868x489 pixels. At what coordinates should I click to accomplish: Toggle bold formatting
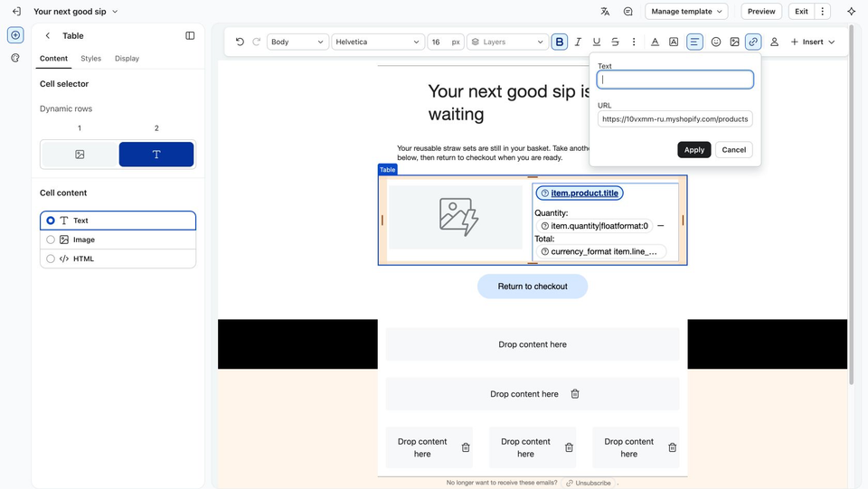[559, 42]
